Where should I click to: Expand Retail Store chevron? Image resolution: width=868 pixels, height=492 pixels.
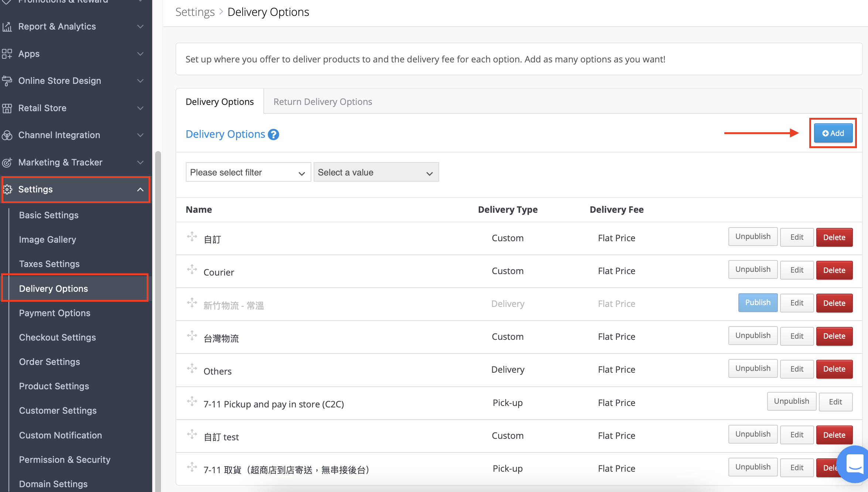pyautogui.click(x=140, y=108)
